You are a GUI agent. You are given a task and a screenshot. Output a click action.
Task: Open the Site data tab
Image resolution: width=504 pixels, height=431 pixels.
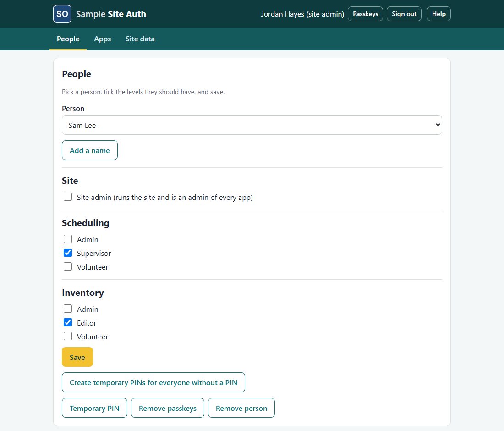(140, 39)
